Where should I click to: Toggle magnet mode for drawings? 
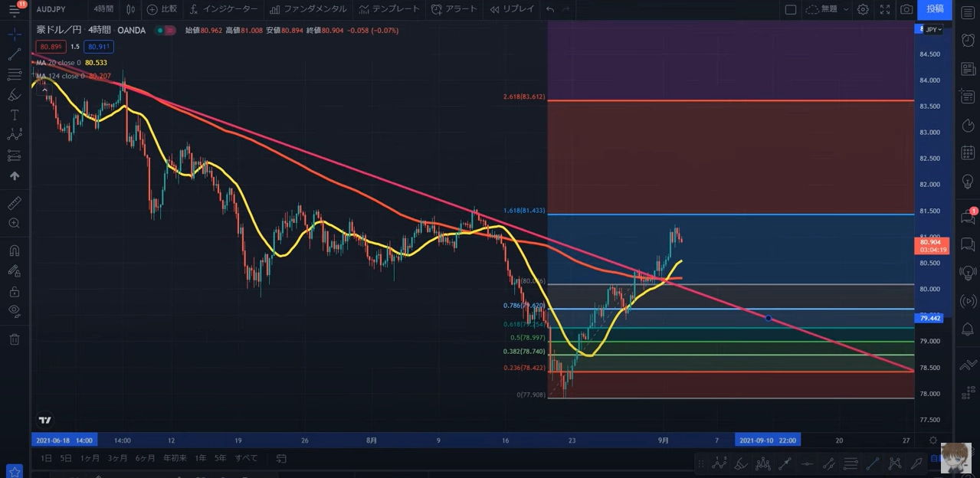pyautogui.click(x=15, y=250)
